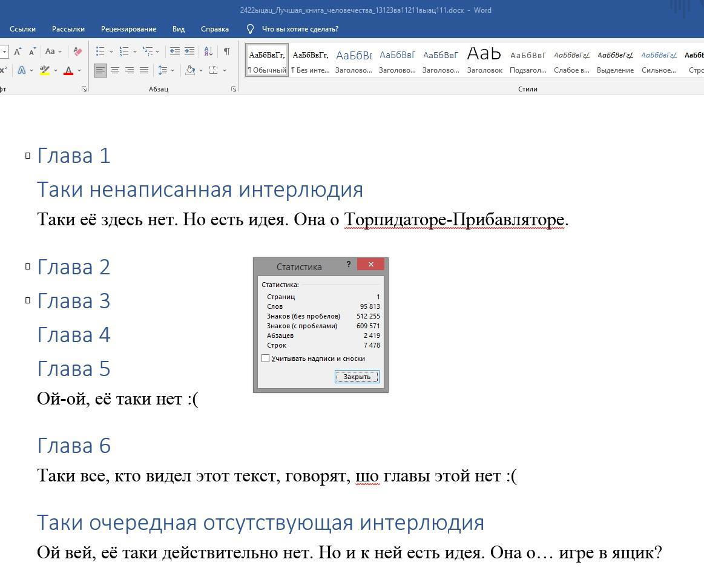This screenshot has width=704, height=588.
Task: Click the Clear All Formatting eraser icon
Action: point(77,51)
